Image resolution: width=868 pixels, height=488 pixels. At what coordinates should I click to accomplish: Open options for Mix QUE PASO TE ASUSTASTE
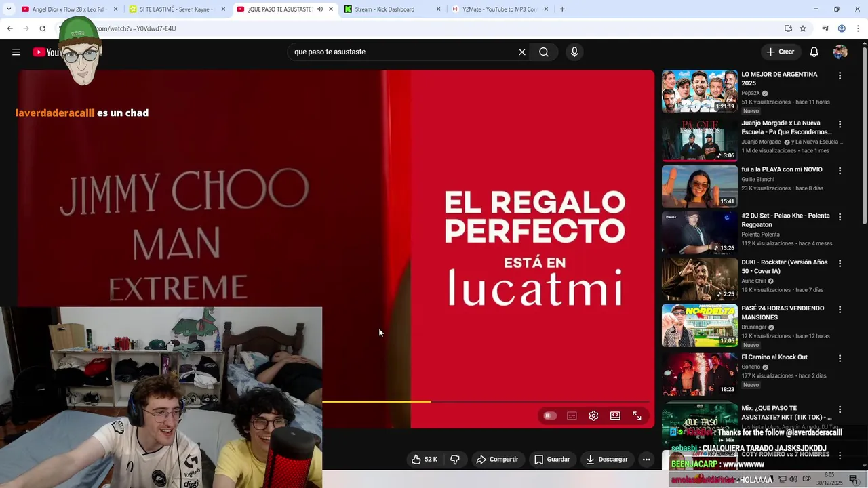point(840,409)
